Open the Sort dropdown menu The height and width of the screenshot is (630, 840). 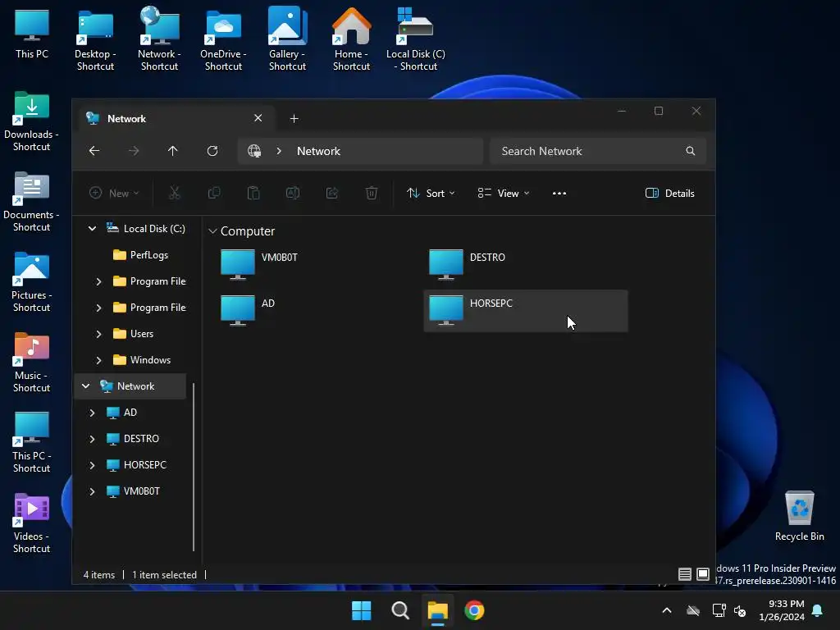click(x=431, y=194)
